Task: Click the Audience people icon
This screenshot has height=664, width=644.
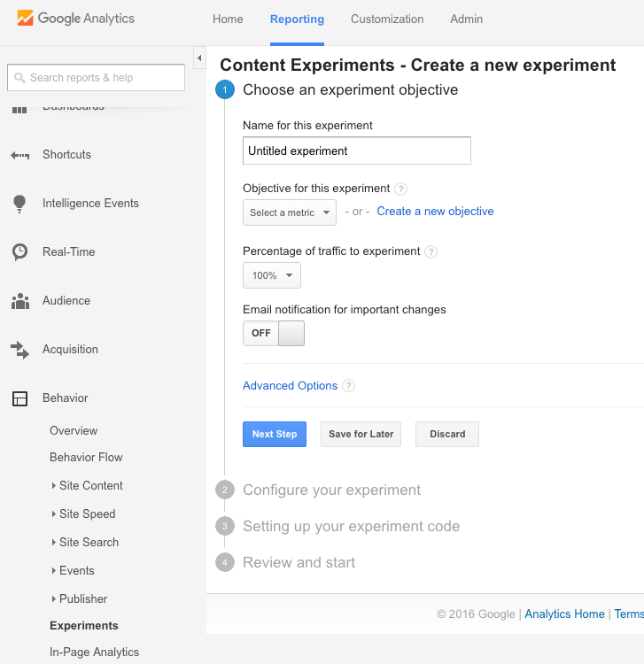Action: click(x=19, y=301)
